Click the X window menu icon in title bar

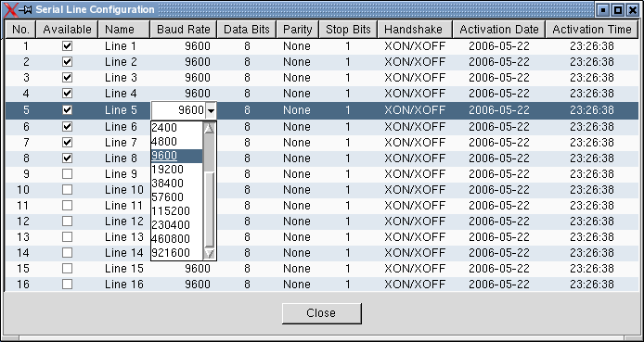point(11,10)
